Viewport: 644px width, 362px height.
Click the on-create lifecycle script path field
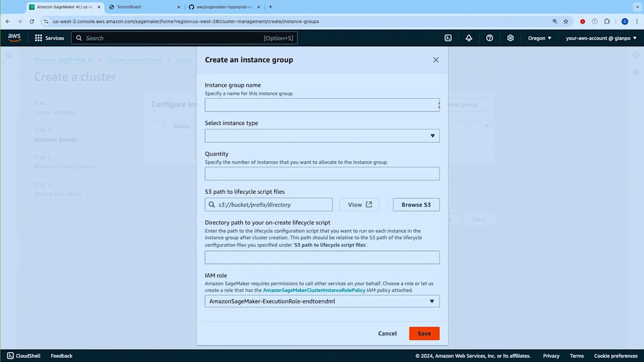(322, 257)
